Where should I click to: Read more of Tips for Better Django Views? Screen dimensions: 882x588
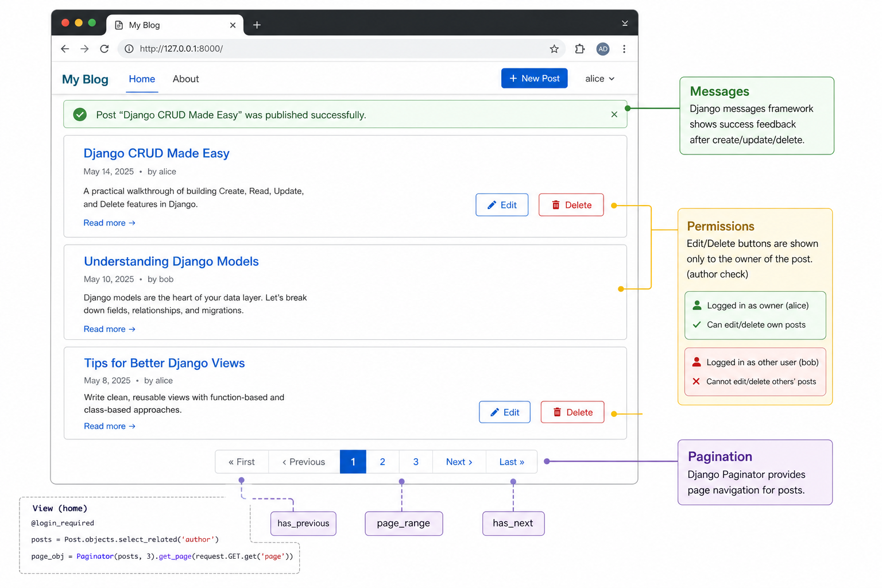[110, 426]
